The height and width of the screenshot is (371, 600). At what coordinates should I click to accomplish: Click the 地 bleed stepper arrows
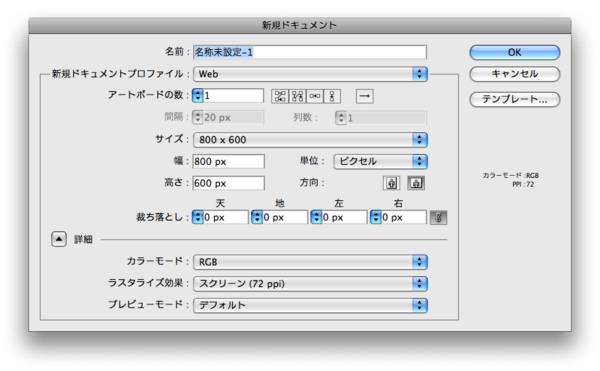tap(257, 218)
